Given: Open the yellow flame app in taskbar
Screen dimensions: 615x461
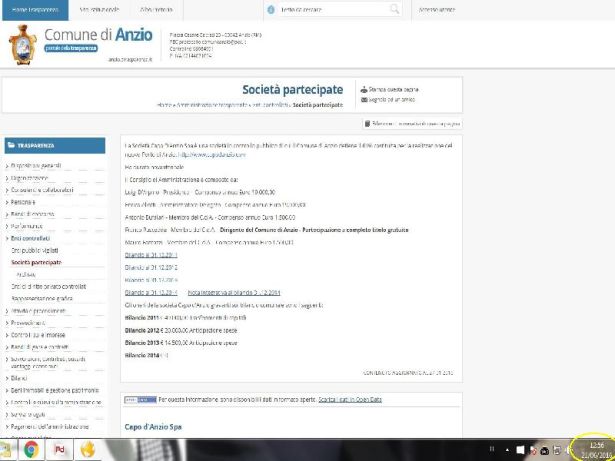Looking at the screenshot, I should 87,450.
